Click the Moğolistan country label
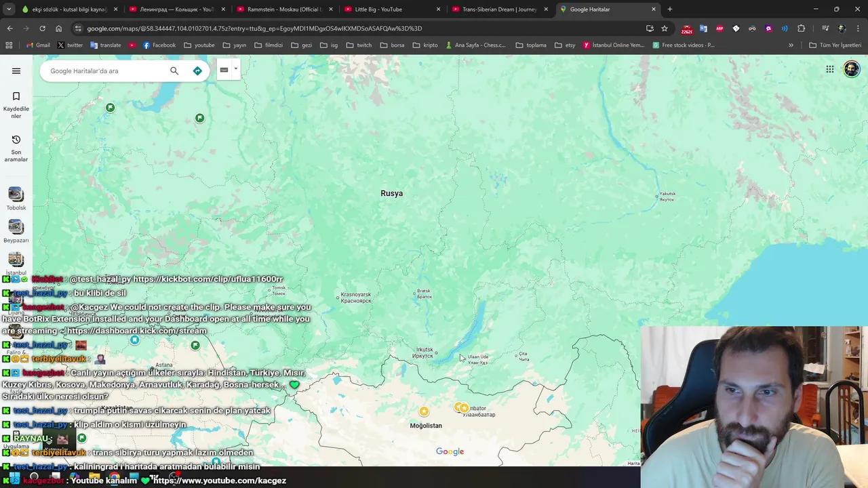 coord(426,426)
